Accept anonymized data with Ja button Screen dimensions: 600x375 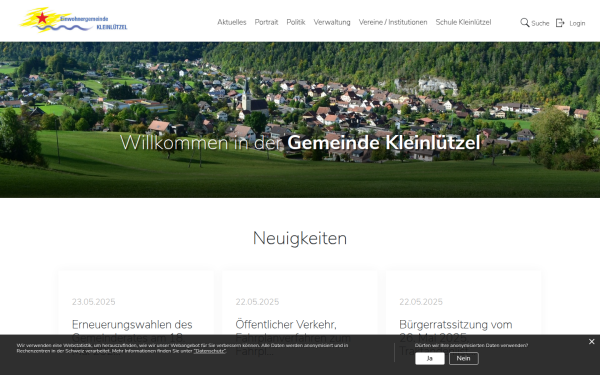click(x=430, y=359)
